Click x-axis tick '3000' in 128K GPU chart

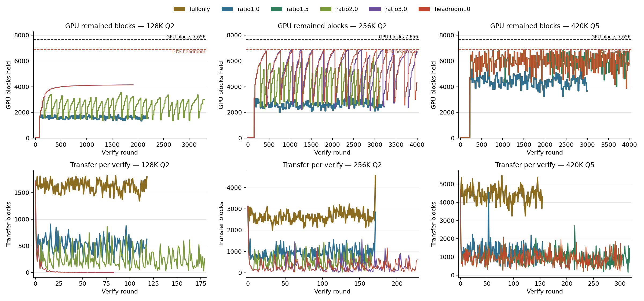click(189, 145)
